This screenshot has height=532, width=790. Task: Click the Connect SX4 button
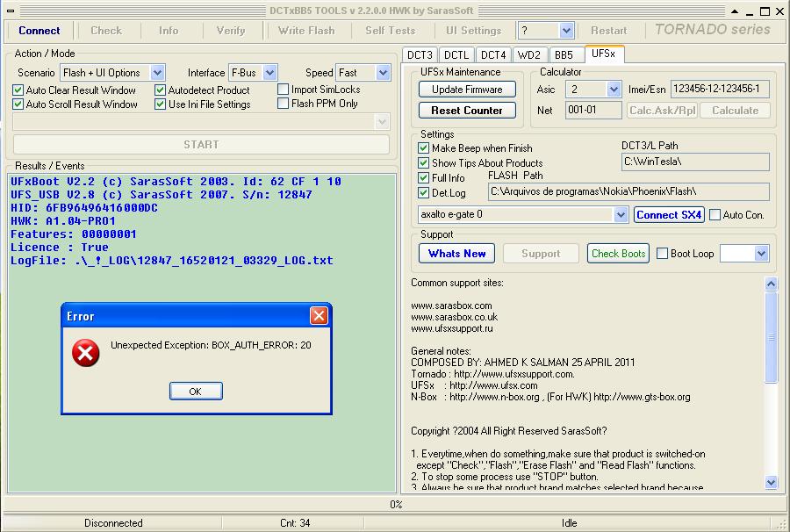pyautogui.click(x=669, y=214)
